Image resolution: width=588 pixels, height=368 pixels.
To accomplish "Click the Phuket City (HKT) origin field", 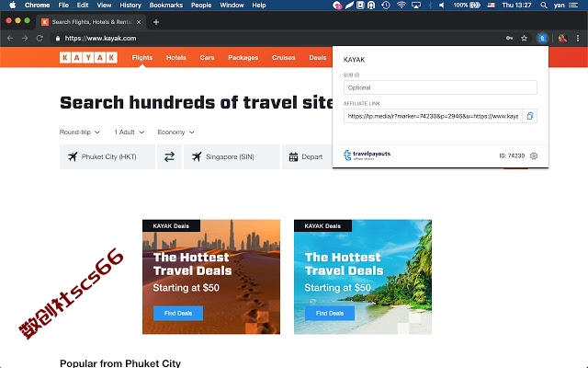I will coord(107,156).
